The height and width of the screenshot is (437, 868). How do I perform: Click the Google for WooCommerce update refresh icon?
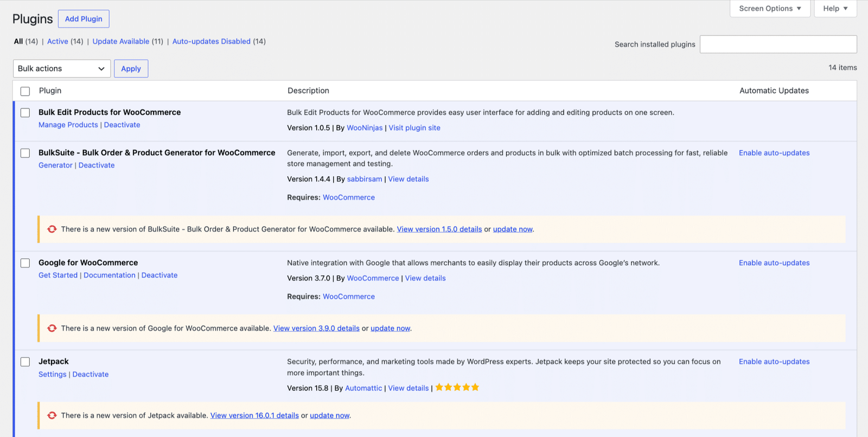coord(52,329)
